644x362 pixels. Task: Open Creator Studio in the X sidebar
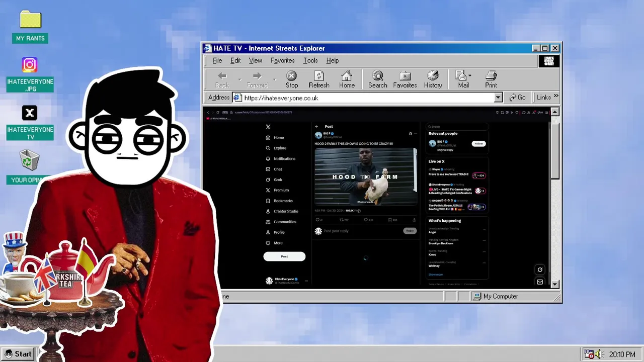(282, 211)
